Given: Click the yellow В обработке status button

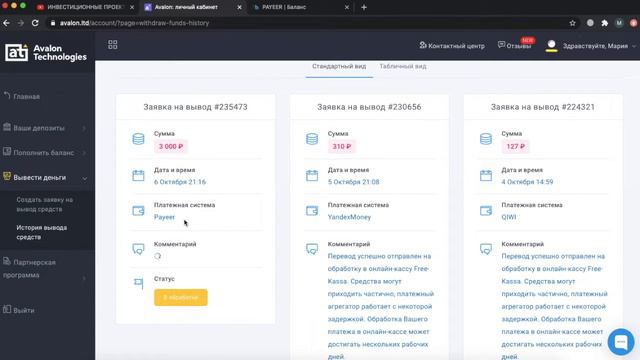Looking at the screenshot, I should click(x=181, y=298).
